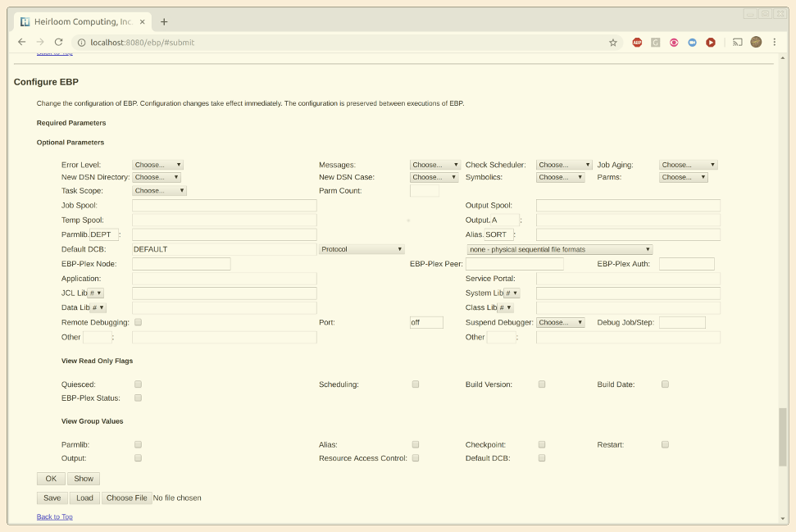Click the Show button
Viewport: 796px width, 532px height.
84,479
